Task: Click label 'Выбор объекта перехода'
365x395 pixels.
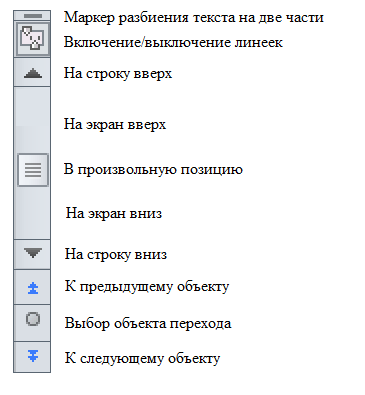Action: point(148,323)
